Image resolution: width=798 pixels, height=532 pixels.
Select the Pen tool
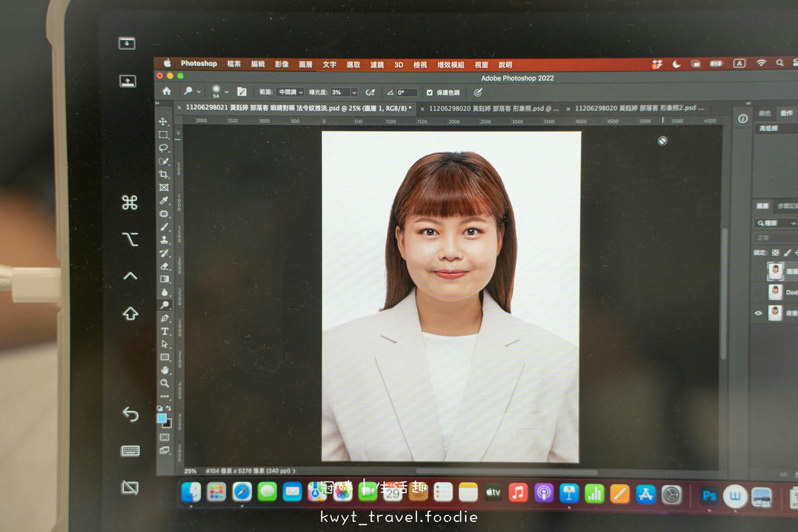pyautogui.click(x=164, y=318)
